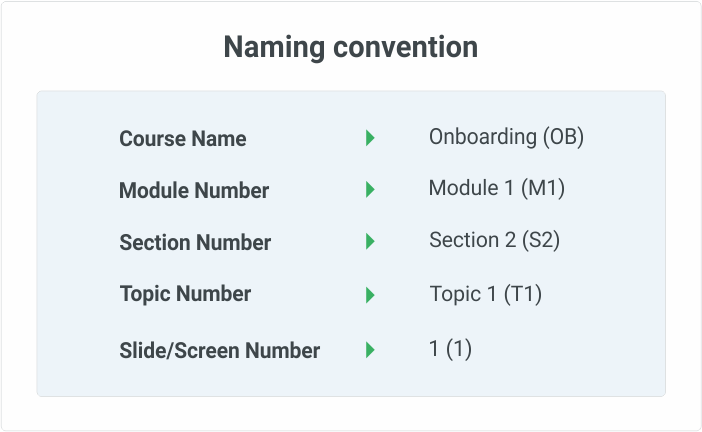Click the "(OB)" abbreviation
Screen dimensions: 702x432
[x=563, y=137]
